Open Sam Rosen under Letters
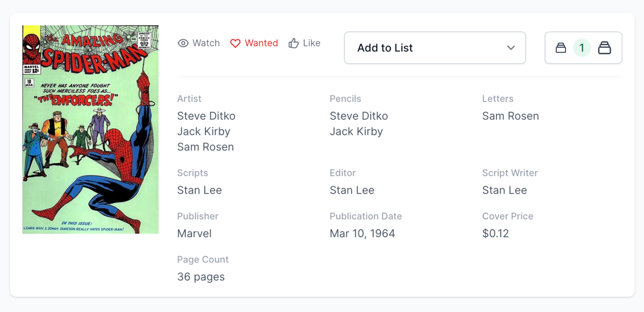This screenshot has height=312, width=644. pos(510,116)
